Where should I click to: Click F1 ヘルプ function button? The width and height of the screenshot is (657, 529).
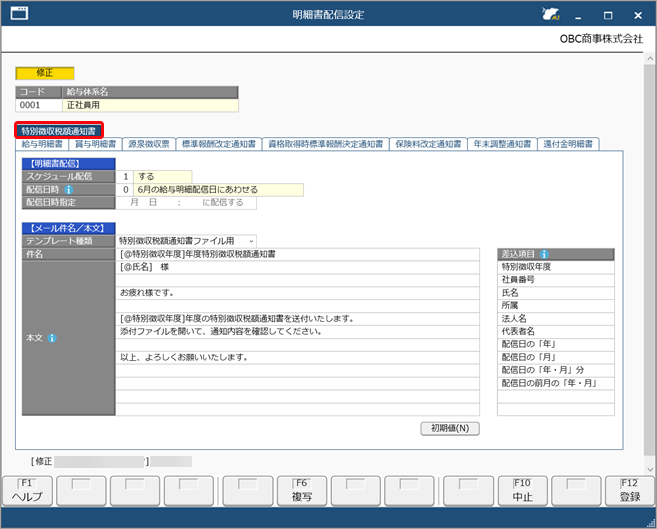coord(27,491)
